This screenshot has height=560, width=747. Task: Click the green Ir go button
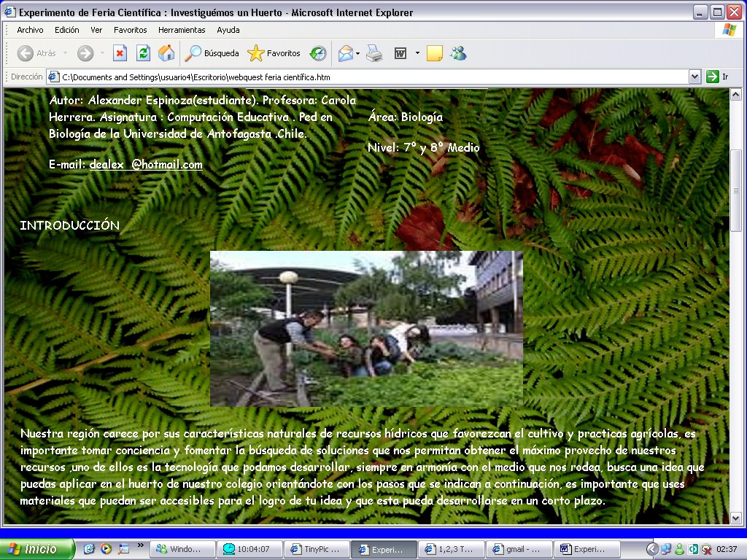point(718,77)
